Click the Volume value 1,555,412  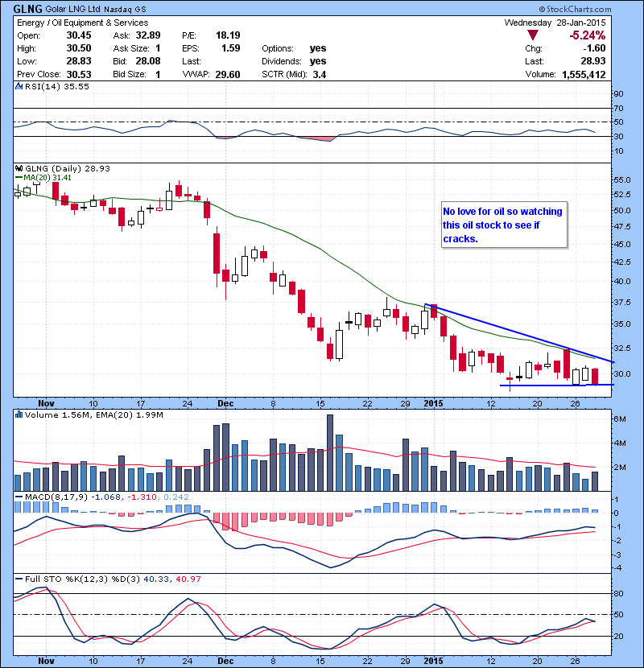[584, 75]
